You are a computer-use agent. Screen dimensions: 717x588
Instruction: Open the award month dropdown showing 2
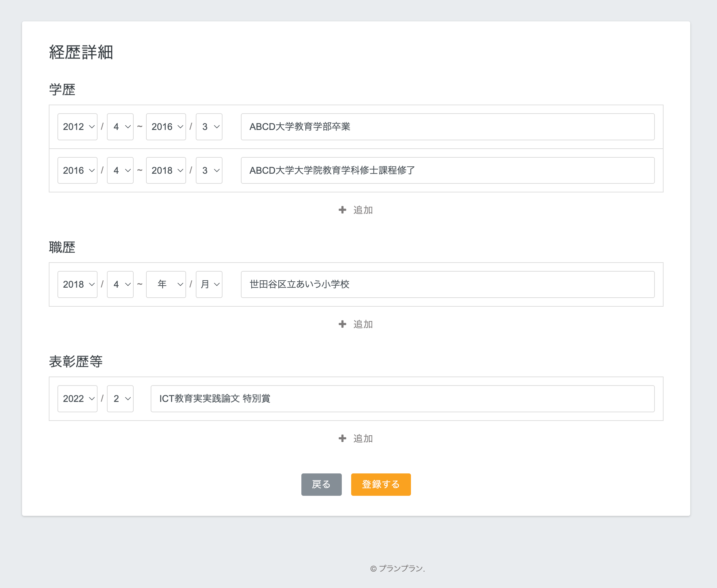coord(120,399)
